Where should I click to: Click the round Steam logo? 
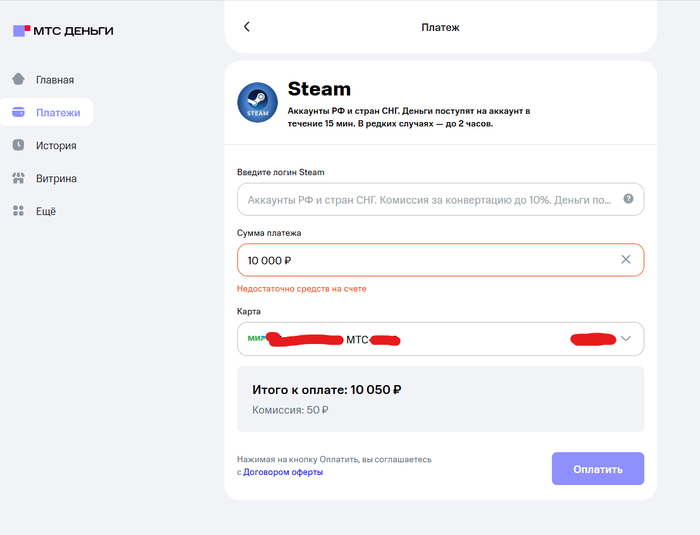tap(257, 103)
